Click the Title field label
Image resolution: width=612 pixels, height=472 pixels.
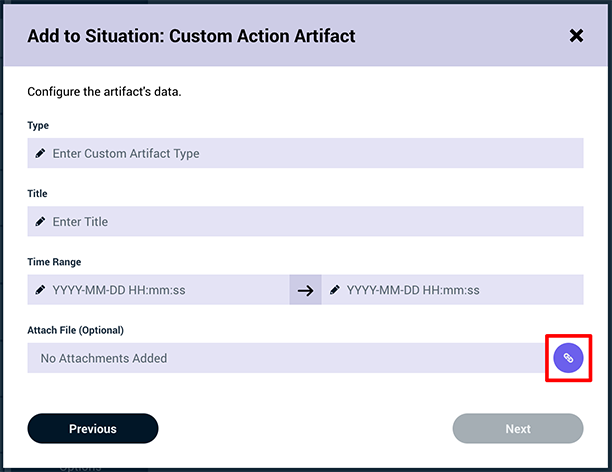point(37,194)
